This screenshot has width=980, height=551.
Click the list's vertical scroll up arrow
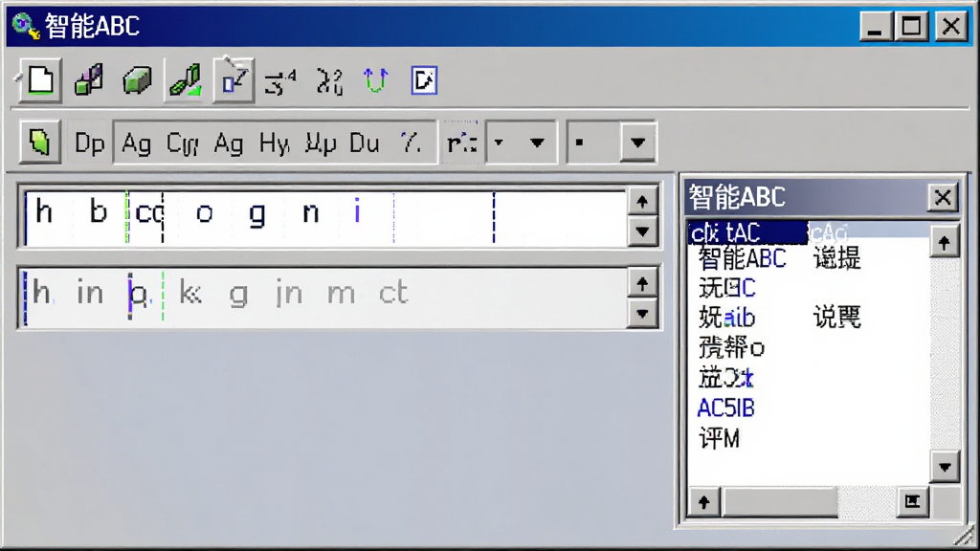pos(945,242)
